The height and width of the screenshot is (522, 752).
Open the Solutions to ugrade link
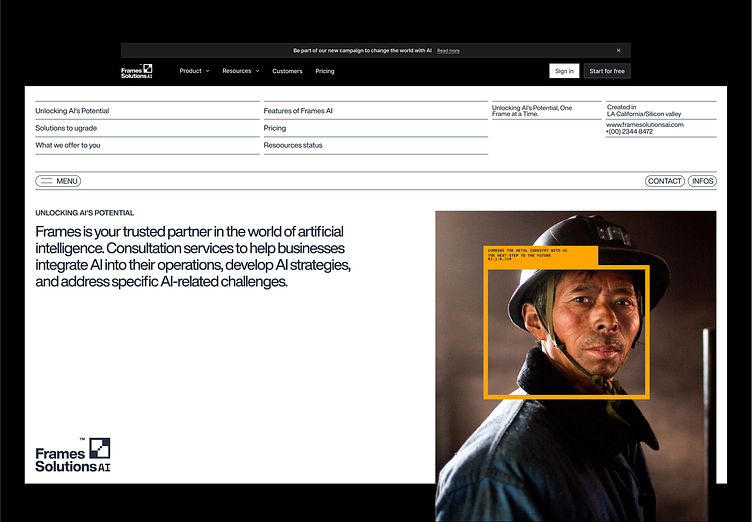(66, 128)
